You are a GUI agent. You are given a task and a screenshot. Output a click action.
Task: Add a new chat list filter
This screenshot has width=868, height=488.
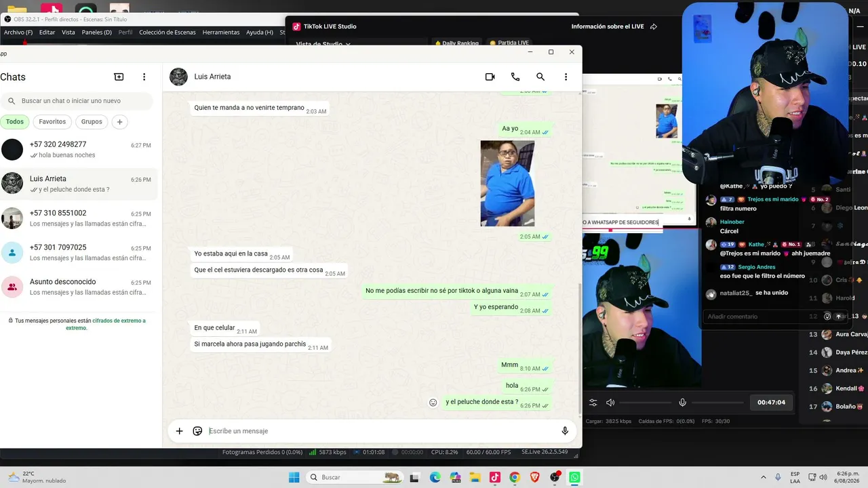[119, 122]
